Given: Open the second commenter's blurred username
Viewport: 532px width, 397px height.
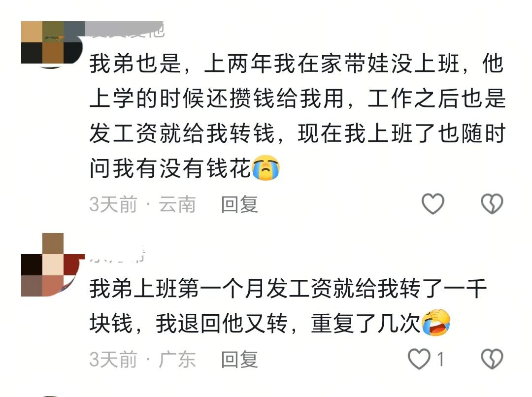Looking at the screenshot, I should click(117, 255).
